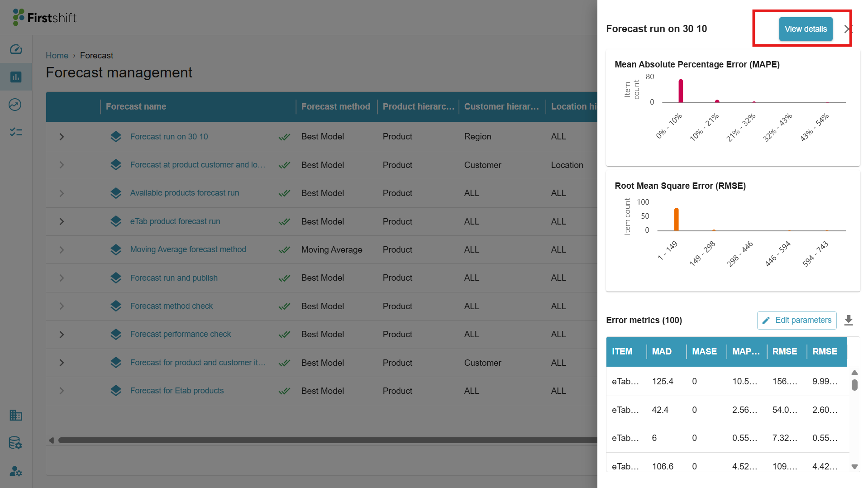Open the Moving Average forecast method link
This screenshot has height=488, width=868.
[188, 249]
